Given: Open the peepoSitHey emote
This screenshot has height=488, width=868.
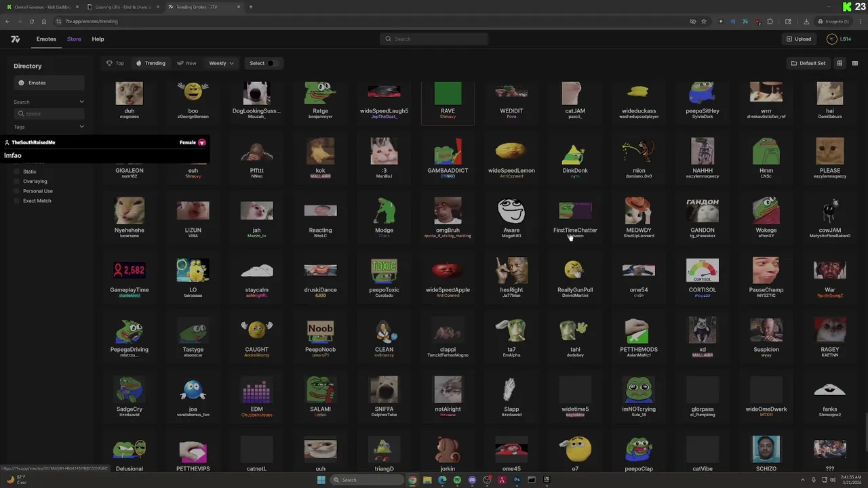Looking at the screenshot, I should pos(703,100).
